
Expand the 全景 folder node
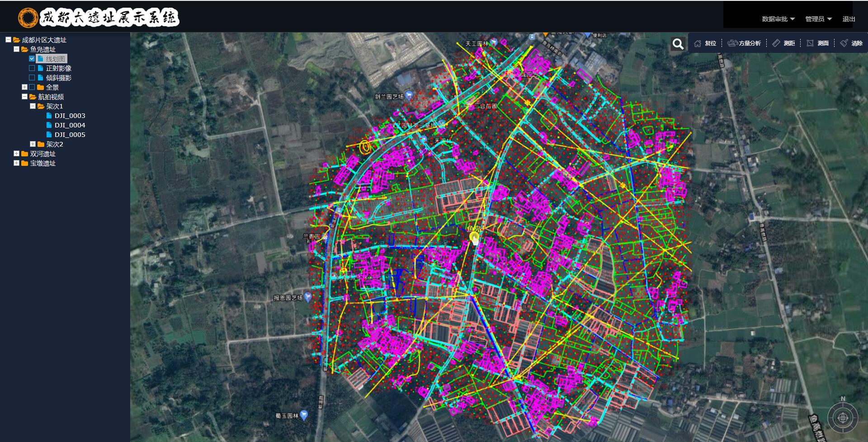24,87
